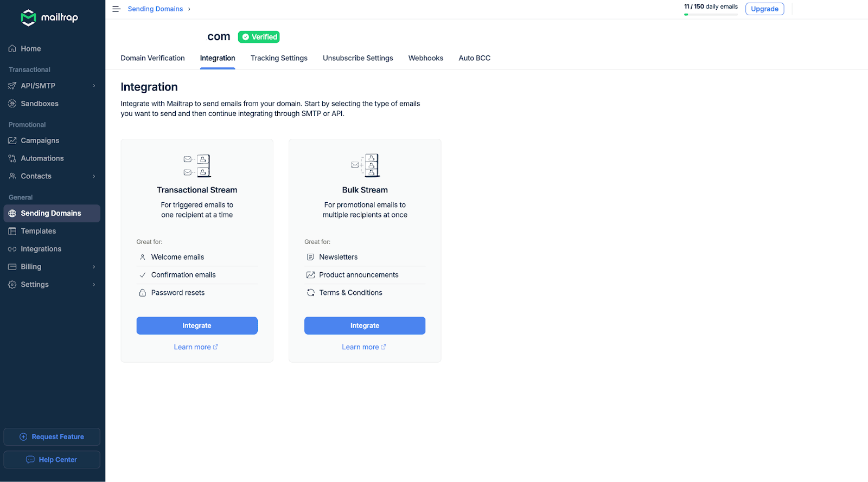The width and height of the screenshot is (868, 482).
Task: Select the Integration tab
Action: 218,58
